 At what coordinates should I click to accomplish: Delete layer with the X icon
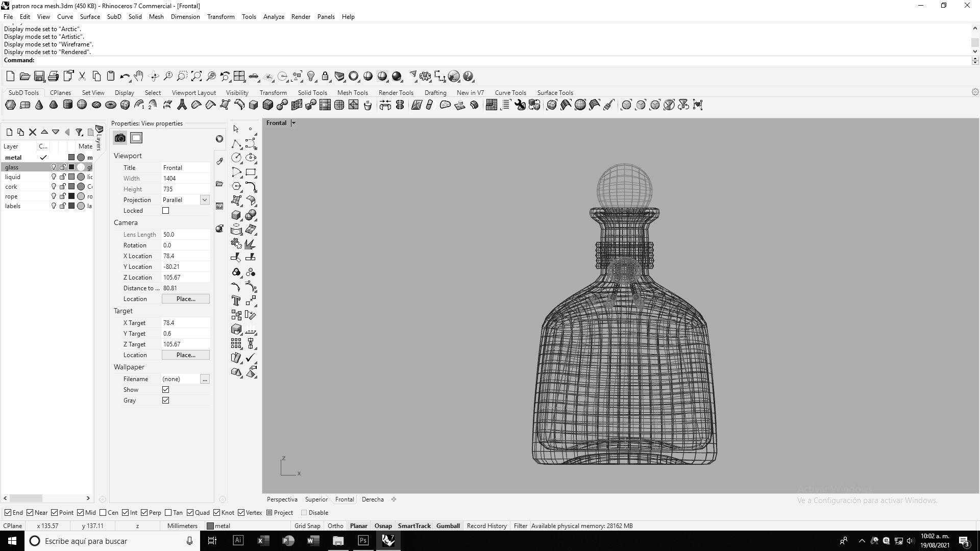[32, 132]
